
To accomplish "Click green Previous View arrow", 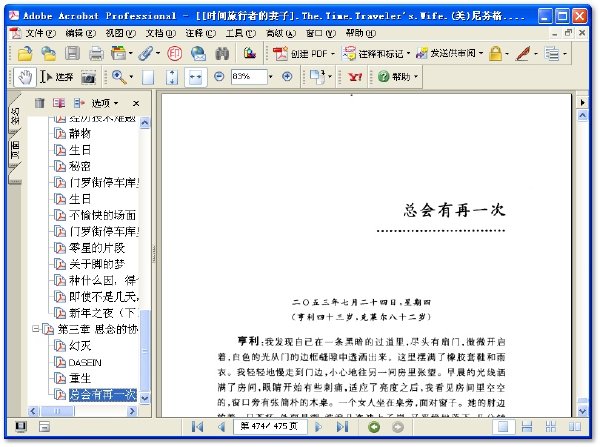I will coord(374,427).
